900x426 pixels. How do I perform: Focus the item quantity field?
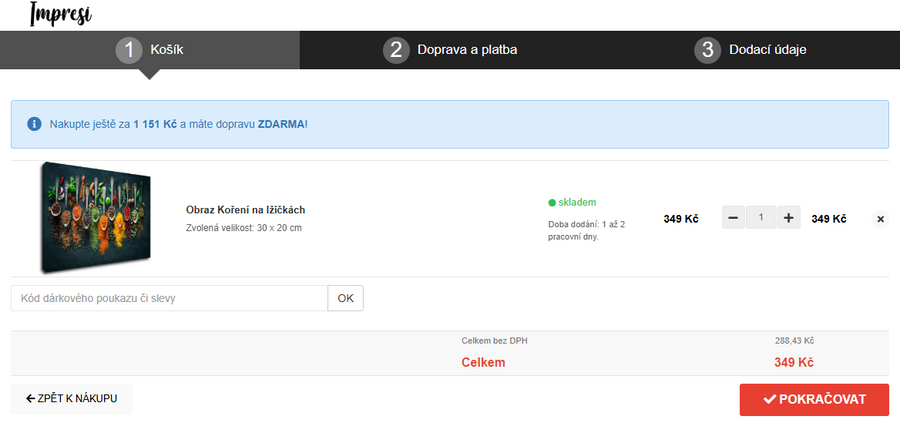[761, 218]
